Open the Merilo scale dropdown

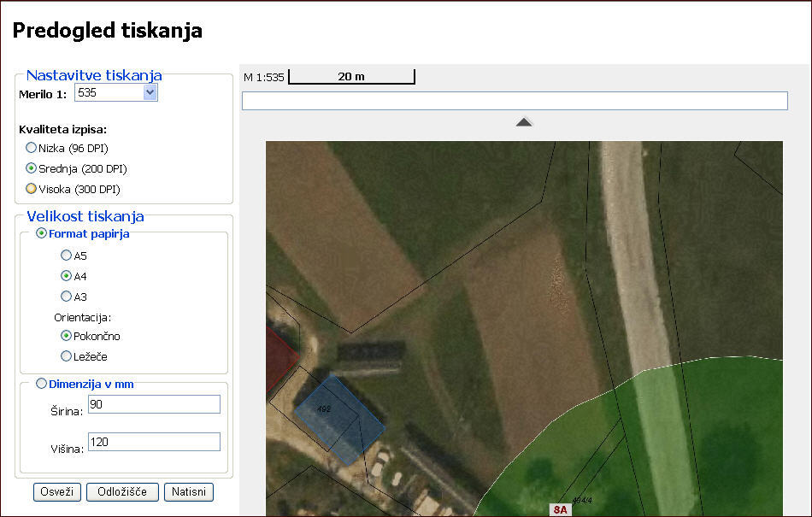150,92
